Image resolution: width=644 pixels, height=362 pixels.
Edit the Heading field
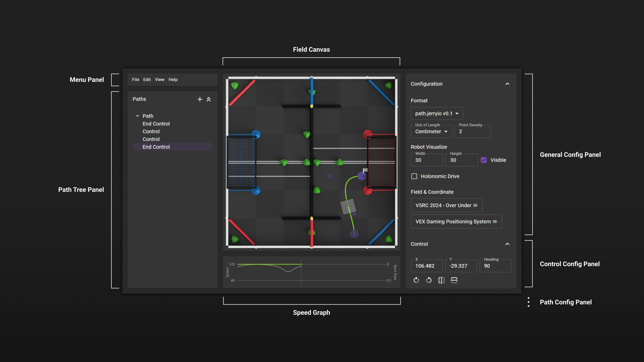pyautogui.click(x=495, y=266)
